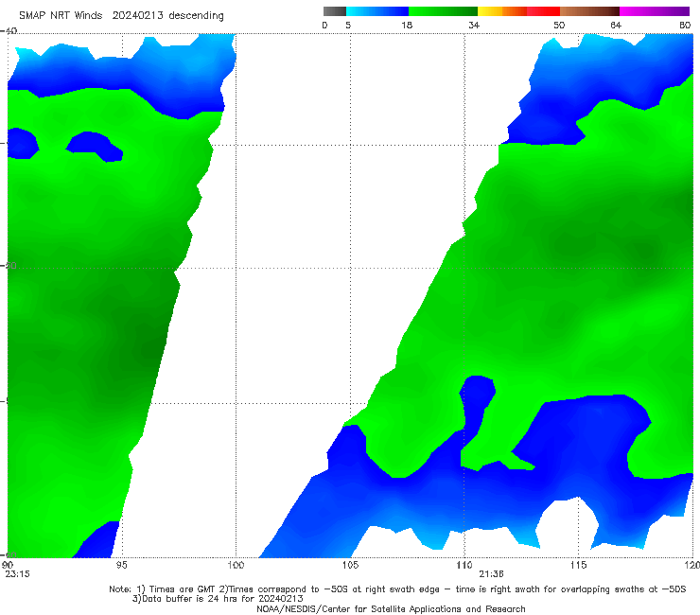Click the NOAA/NESDIS credit line

pos(391,609)
